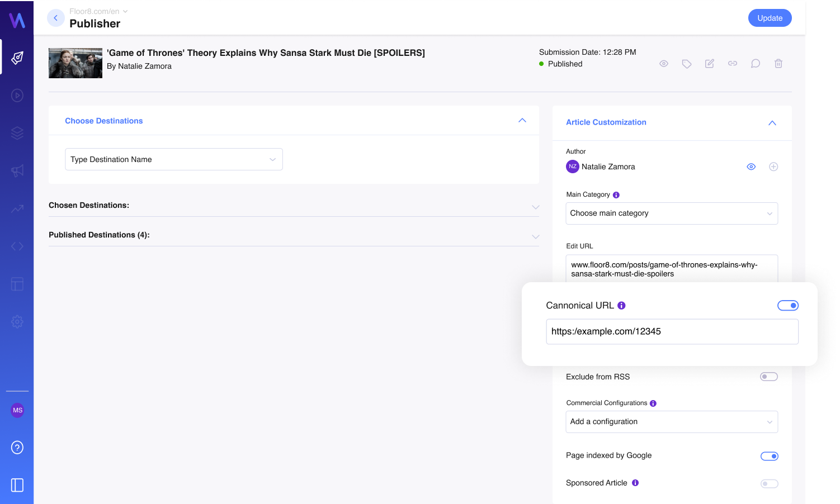Toggle the sidebar panel collapse icon
This screenshot has height=504, width=840.
point(17,485)
